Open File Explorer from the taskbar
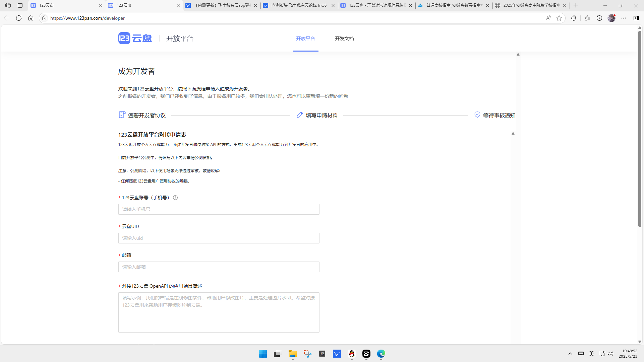This screenshot has width=644, height=362. (x=292, y=354)
